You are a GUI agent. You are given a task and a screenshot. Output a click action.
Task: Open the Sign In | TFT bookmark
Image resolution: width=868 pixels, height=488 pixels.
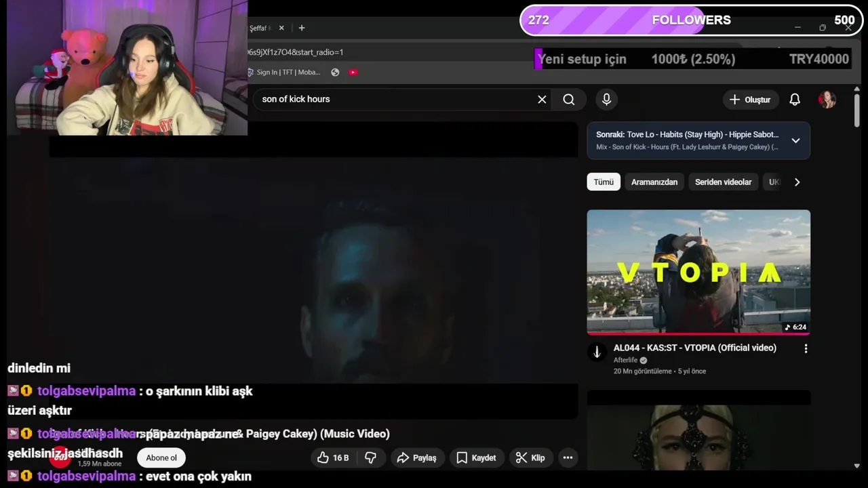[283, 73]
